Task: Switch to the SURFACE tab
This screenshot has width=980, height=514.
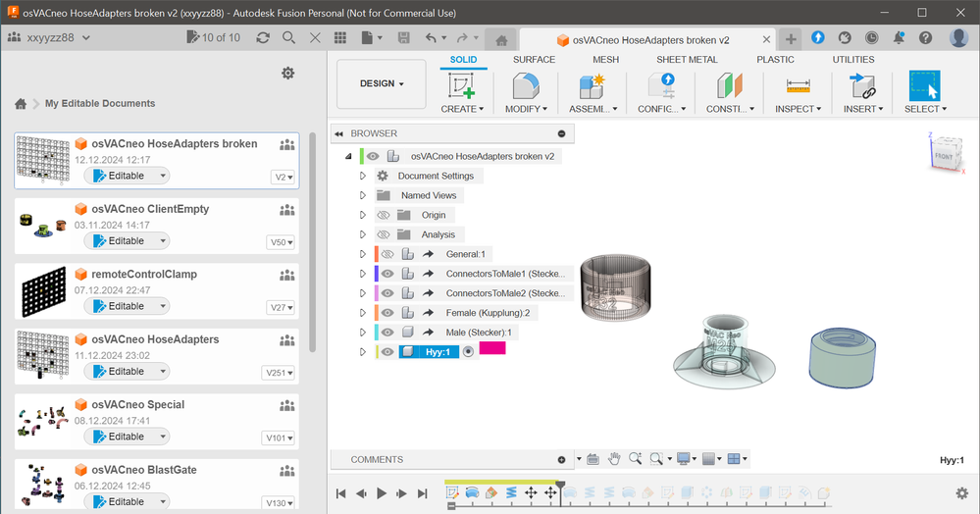Action: pos(534,60)
